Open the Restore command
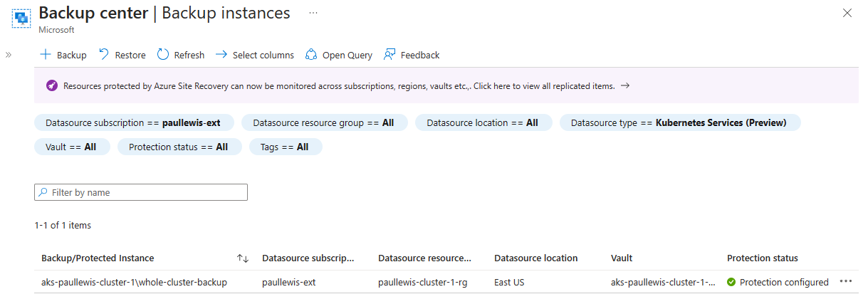This screenshot has width=868, height=299. (x=122, y=55)
